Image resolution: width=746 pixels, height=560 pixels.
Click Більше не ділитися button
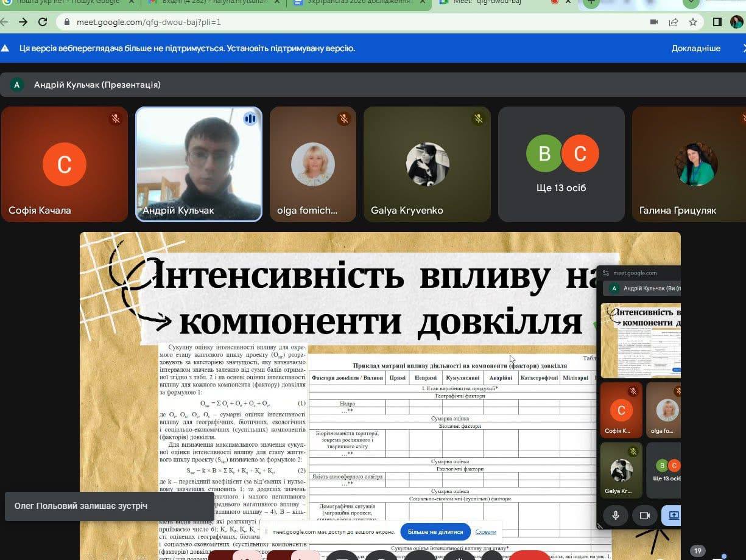(435, 531)
